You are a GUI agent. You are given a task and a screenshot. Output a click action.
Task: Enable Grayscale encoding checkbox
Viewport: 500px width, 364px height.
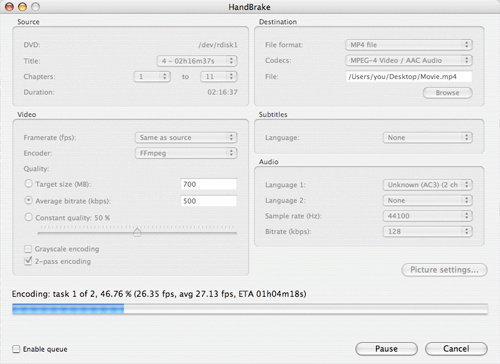tap(28, 249)
